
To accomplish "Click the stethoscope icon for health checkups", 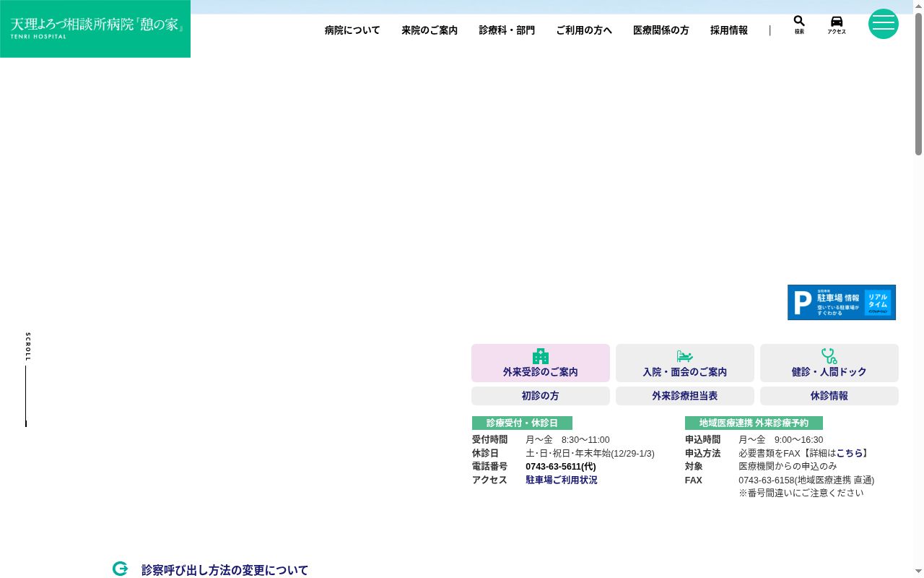I will [x=829, y=356].
